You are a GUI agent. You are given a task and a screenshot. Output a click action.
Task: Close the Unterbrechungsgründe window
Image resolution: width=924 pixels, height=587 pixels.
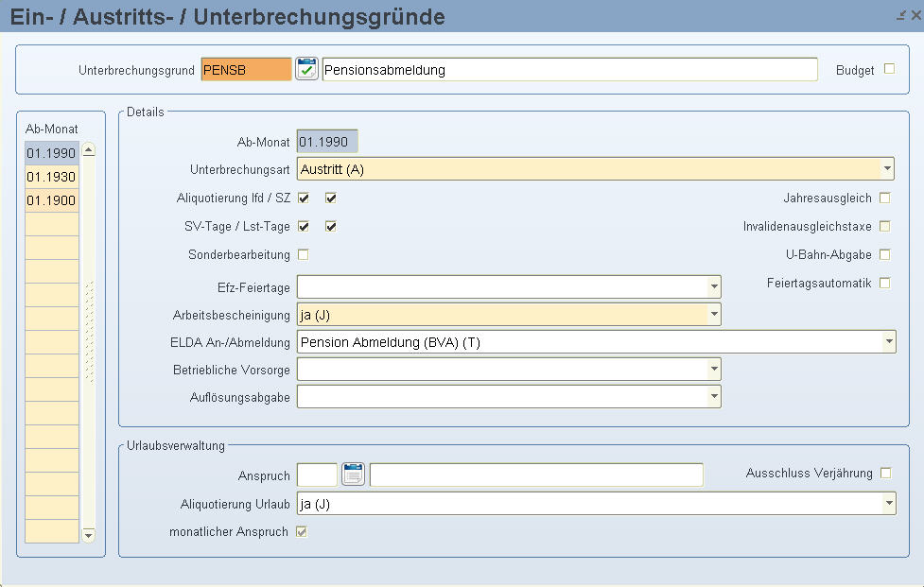click(x=915, y=15)
